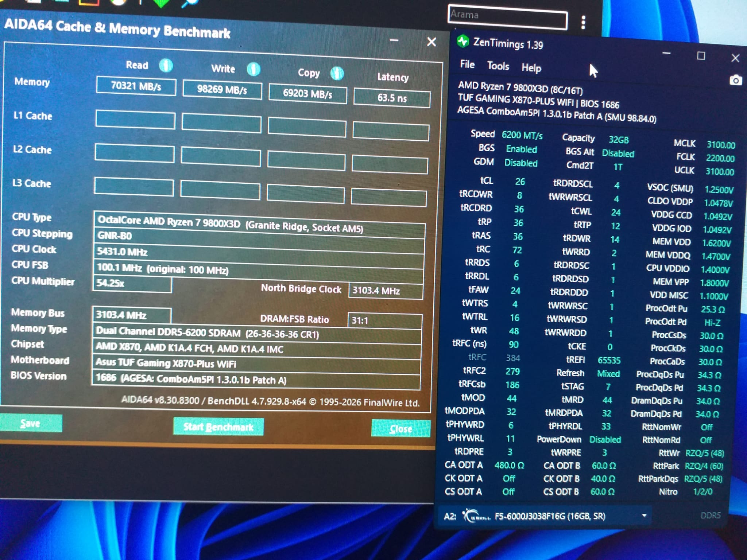Click the North Bridge Clock value field
Viewport: 747px width, 560px height.
pyautogui.click(x=386, y=291)
